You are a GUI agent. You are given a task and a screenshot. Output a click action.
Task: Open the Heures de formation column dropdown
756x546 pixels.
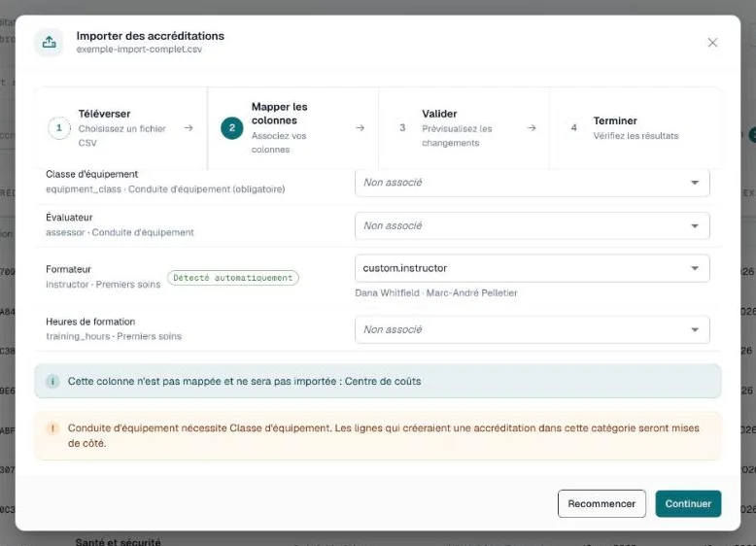[532, 329]
